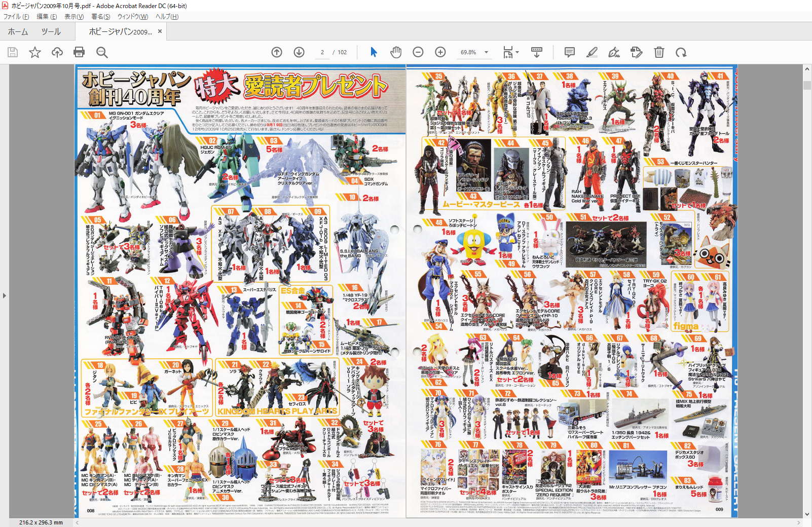Viewport: 812px width, 527px height.
Task: Open the Share or send file tool
Action: tap(637, 52)
